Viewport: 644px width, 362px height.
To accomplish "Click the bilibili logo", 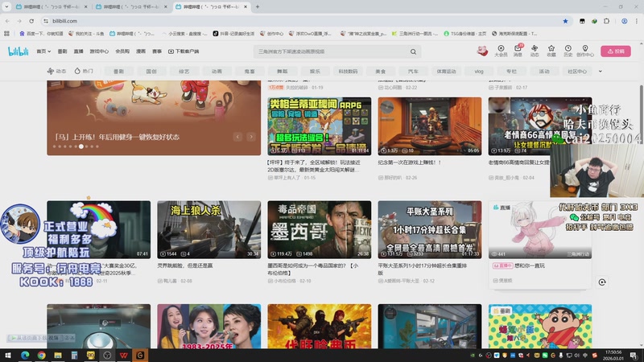I will pos(18,51).
